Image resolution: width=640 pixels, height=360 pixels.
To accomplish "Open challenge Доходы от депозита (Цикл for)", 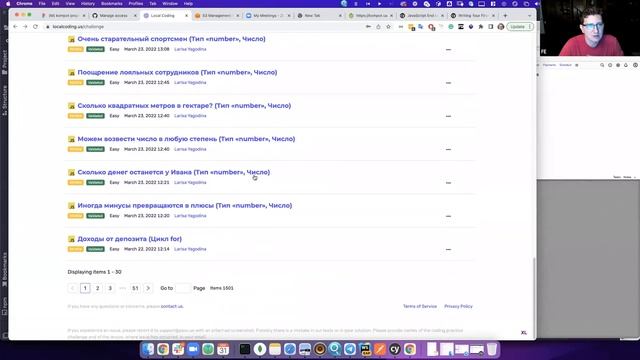I will tap(129, 239).
